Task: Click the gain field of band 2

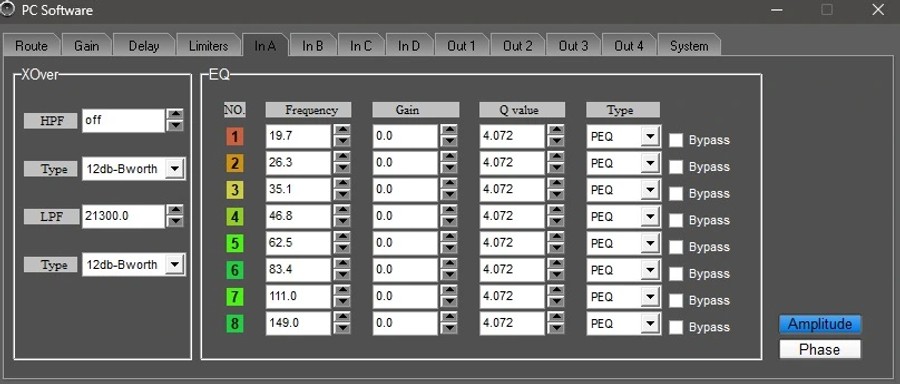Action: point(405,163)
